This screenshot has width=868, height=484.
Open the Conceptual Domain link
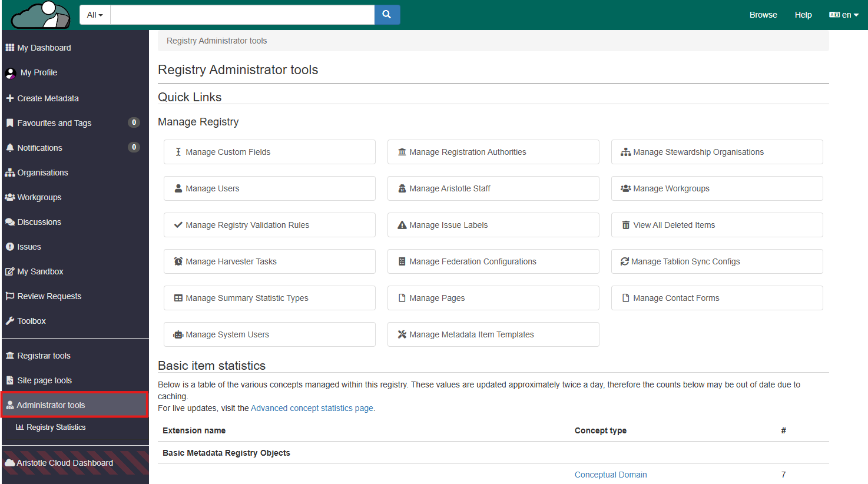(611, 475)
